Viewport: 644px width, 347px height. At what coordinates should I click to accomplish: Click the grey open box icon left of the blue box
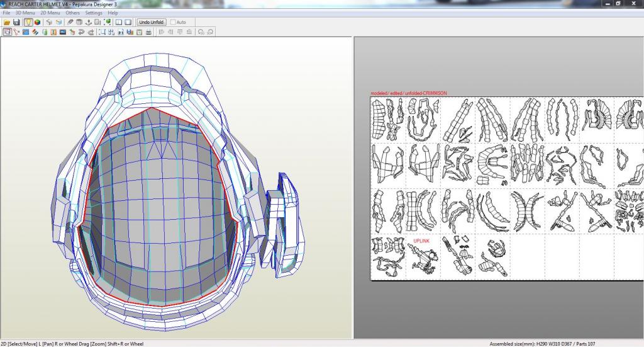[x=49, y=22]
